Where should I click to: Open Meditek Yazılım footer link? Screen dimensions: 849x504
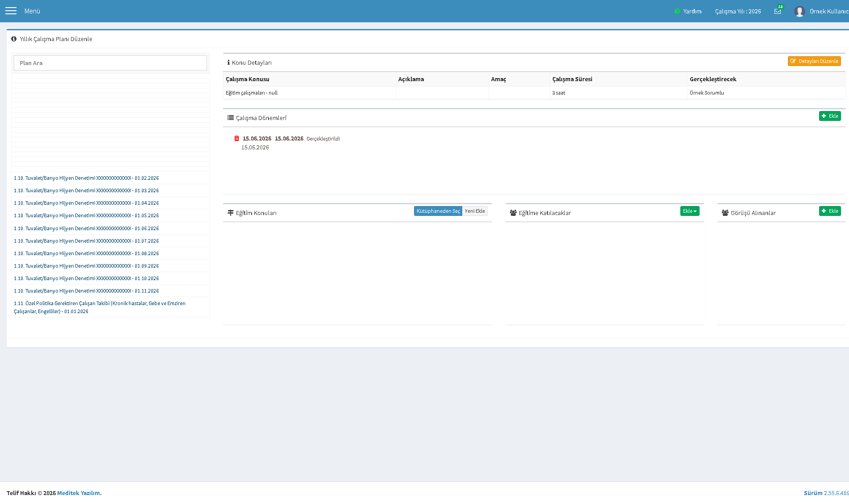[x=79, y=493]
